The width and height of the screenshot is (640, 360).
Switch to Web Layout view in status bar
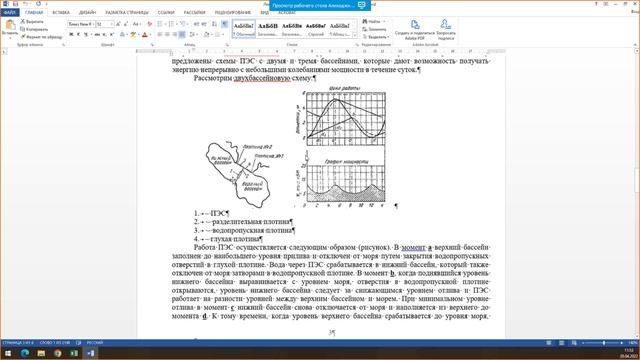click(x=574, y=343)
